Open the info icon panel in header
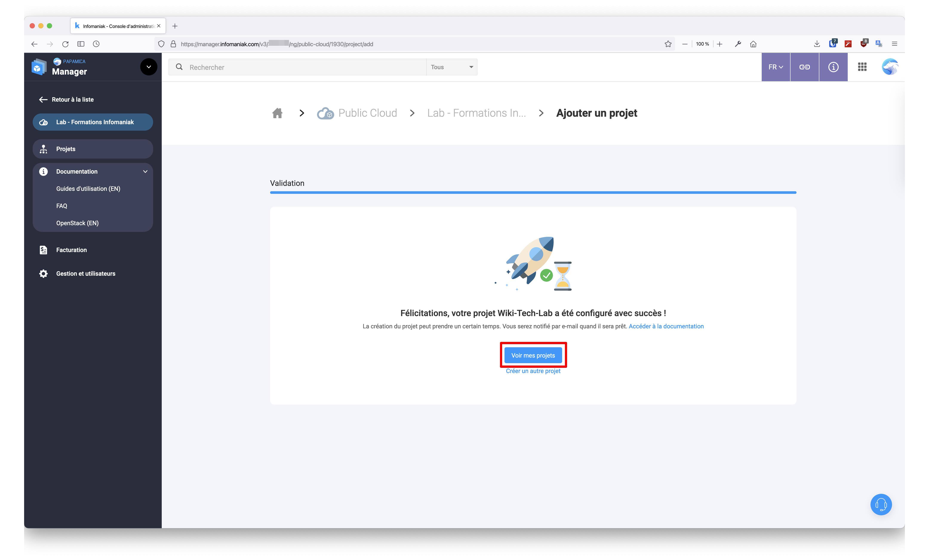929x560 pixels. [x=833, y=67]
